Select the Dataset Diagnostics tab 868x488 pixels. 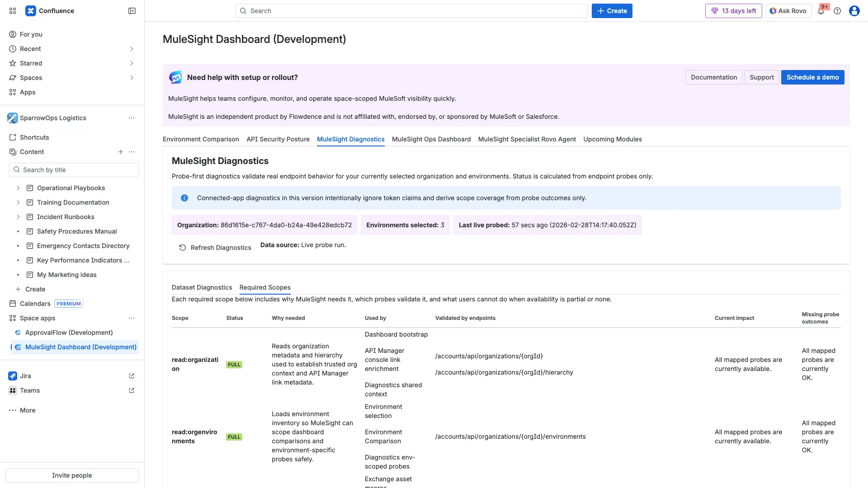tap(202, 287)
